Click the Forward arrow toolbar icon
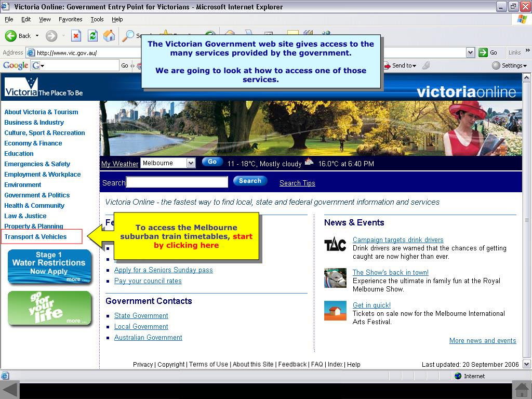The width and height of the screenshot is (532, 399). pyautogui.click(x=51, y=36)
